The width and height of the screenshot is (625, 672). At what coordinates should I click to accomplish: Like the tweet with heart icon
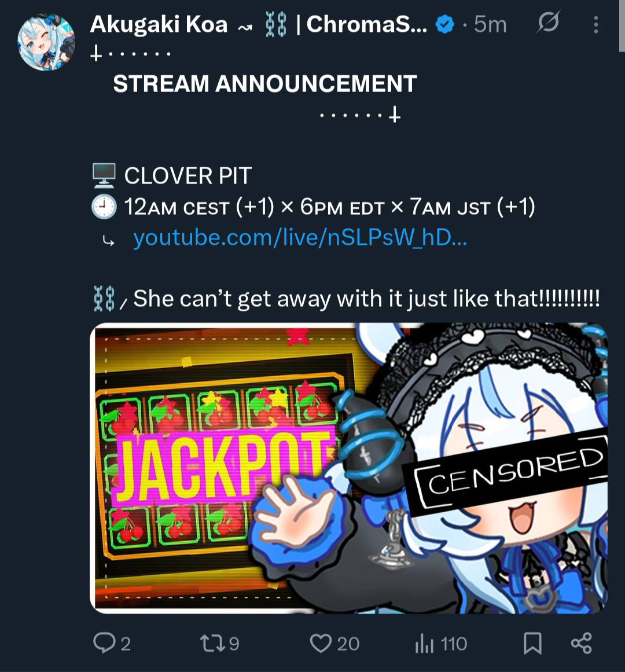point(321,643)
